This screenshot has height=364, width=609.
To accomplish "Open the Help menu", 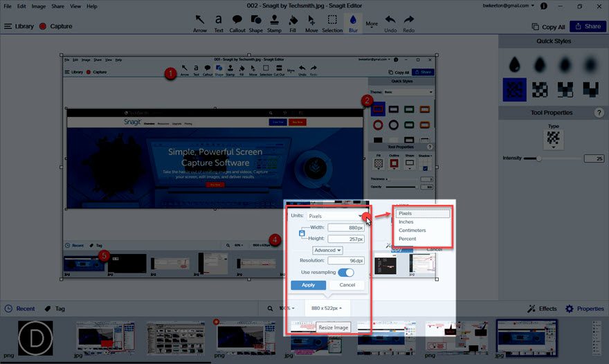I will 92,6.
